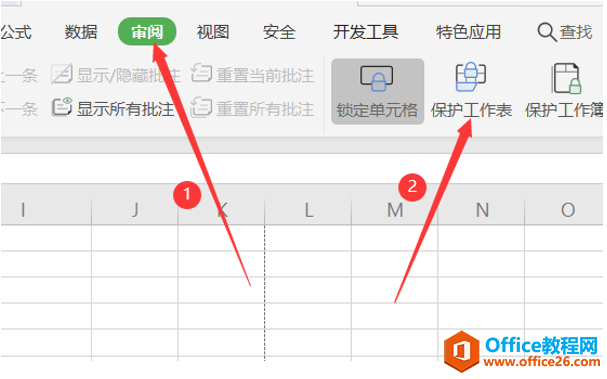The image size is (607, 379).
Task: Click the 显示/隐藏批注 icon
Action: (x=62, y=74)
